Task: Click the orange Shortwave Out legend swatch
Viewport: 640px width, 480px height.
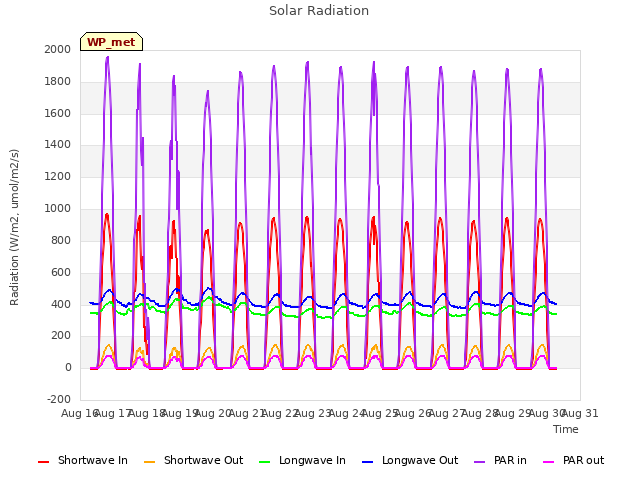Action: [149, 462]
